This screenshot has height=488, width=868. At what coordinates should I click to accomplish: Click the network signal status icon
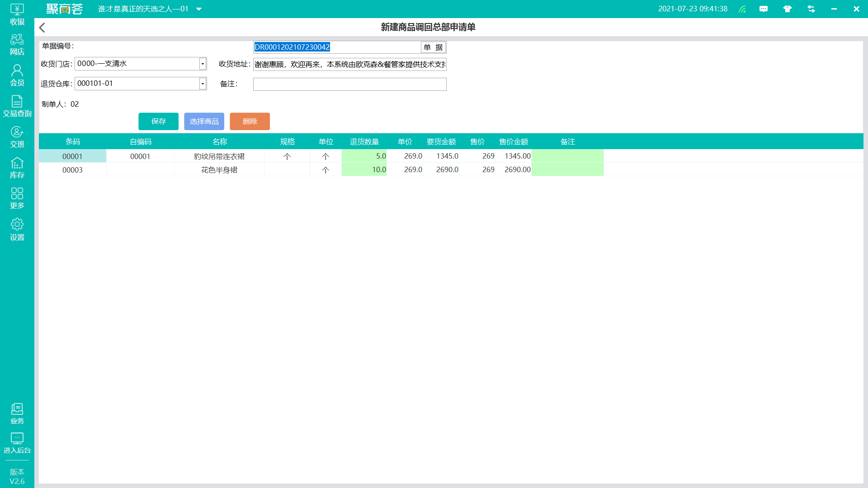coord(742,9)
